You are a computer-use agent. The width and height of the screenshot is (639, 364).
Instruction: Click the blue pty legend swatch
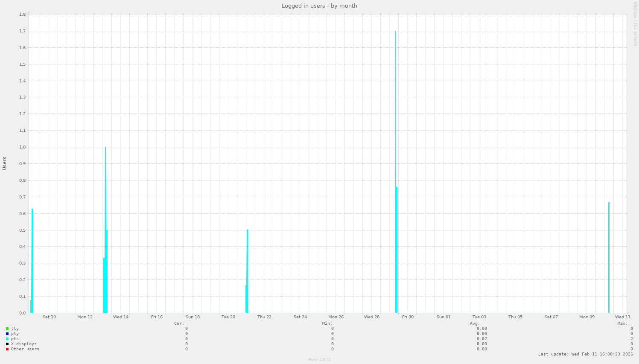click(x=7, y=334)
